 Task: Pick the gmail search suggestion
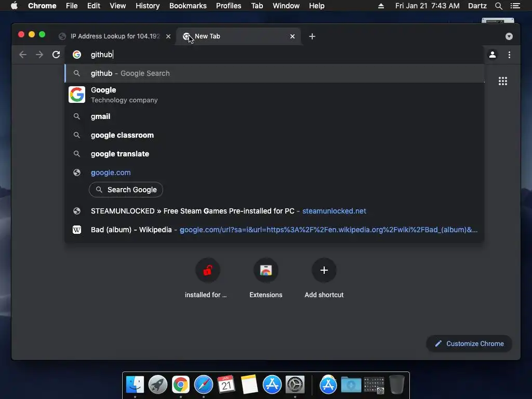tap(274, 116)
